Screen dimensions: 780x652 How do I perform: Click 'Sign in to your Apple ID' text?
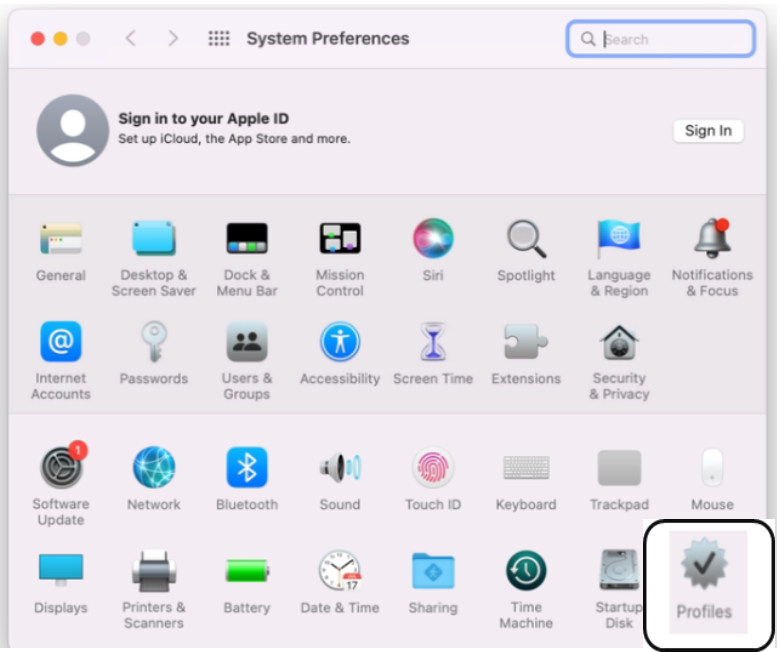click(x=203, y=118)
